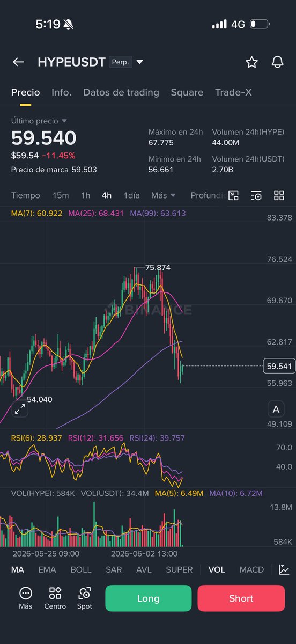Tap the 2026-06-02 13:00 date label

pyautogui.click(x=144, y=553)
